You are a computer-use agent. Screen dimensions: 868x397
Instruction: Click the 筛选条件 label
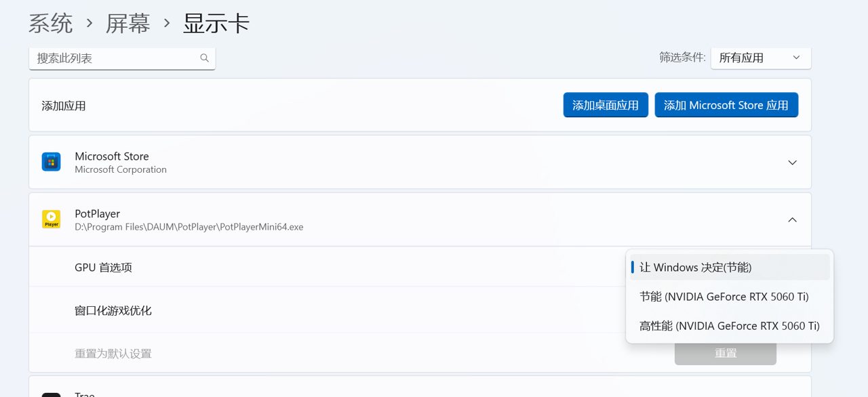682,58
